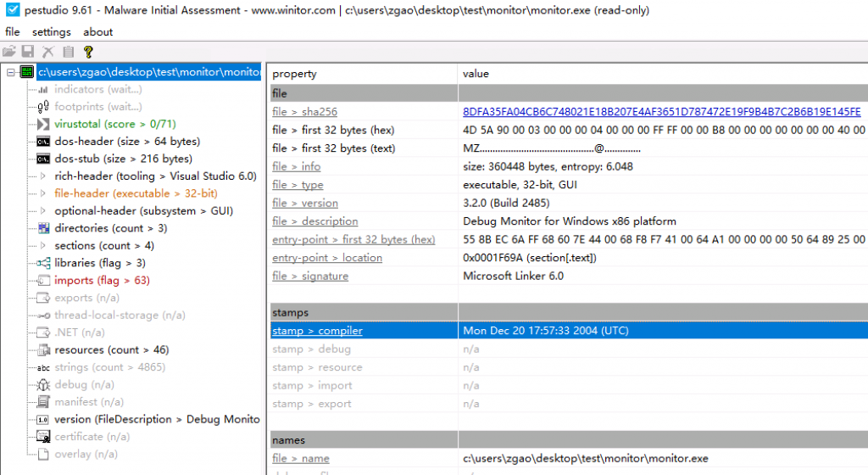Viewport: 868px width, 475px height.
Task: Click the open file folder toolbar icon
Action: [9, 53]
